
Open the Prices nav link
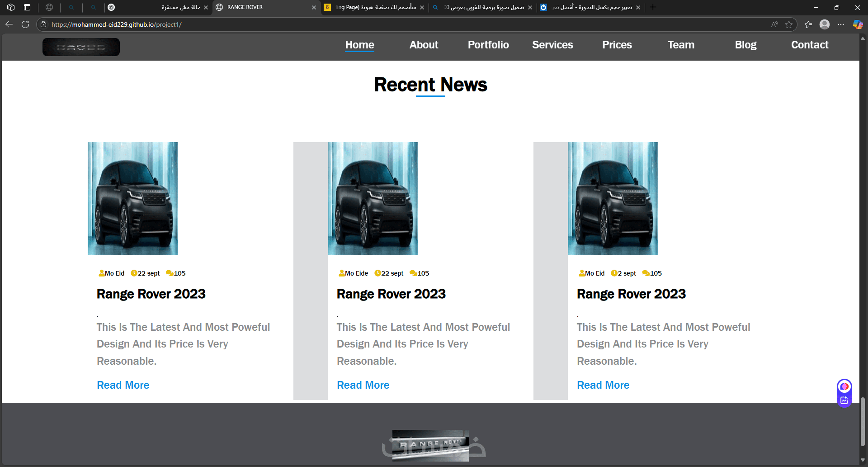617,45
